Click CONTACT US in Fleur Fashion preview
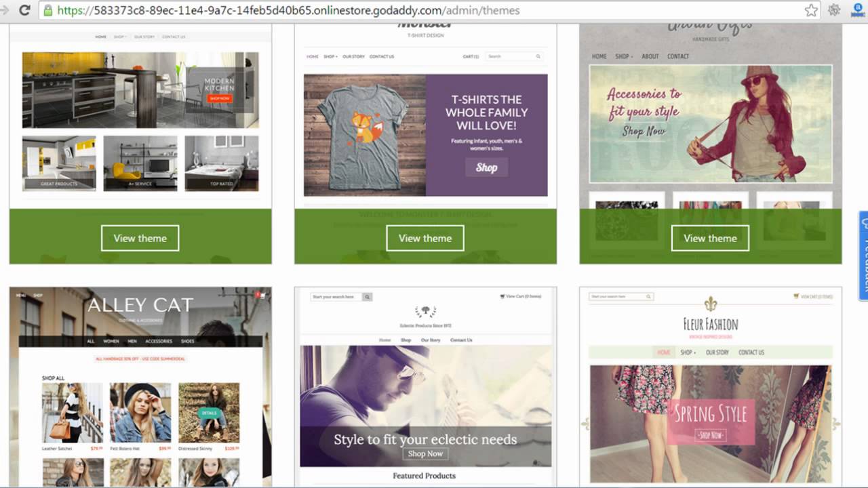 coord(751,352)
